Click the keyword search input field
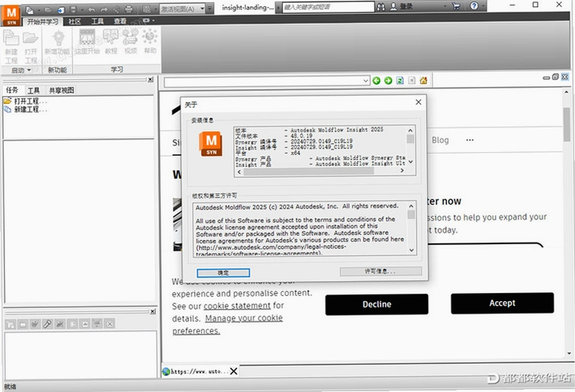 328,7
